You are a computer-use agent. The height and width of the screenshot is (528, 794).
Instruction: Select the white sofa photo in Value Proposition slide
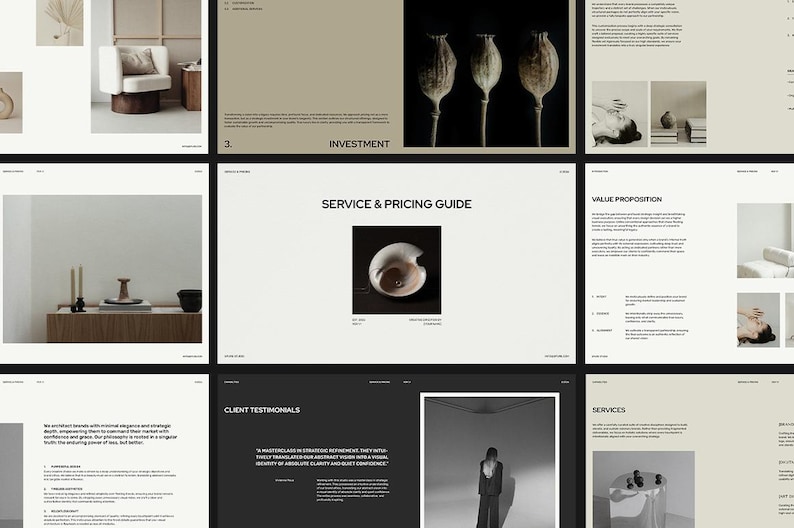765,240
